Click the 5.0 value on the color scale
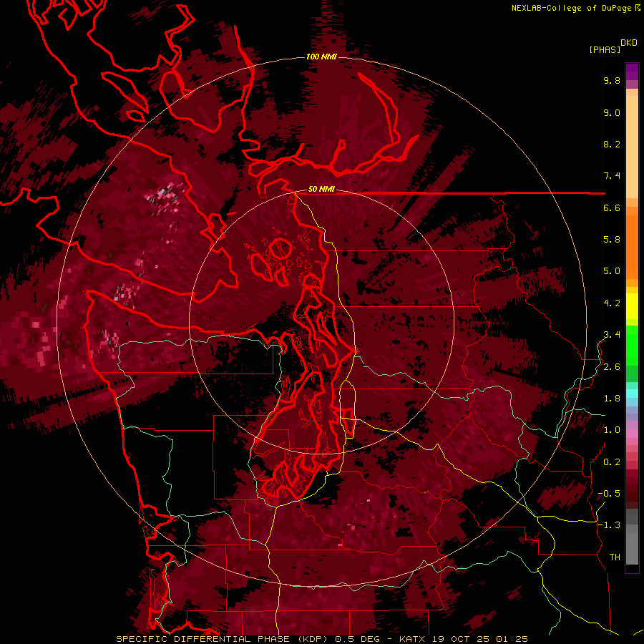Viewport: 644px width, 644px height. click(612, 271)
